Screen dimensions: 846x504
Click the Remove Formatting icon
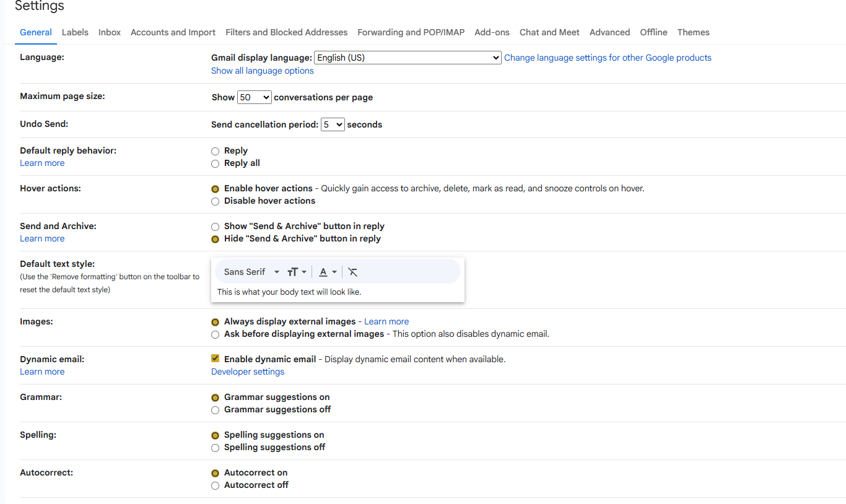tap(352, 272)
